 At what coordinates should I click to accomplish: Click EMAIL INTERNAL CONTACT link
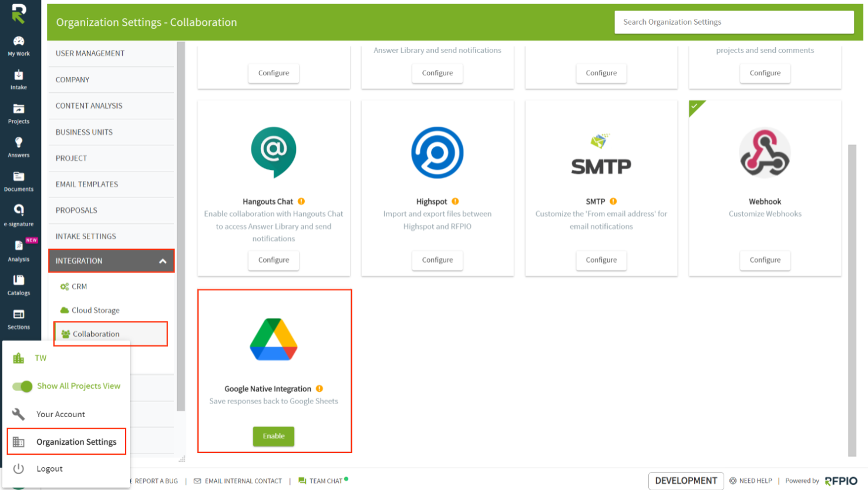(243, 481)
